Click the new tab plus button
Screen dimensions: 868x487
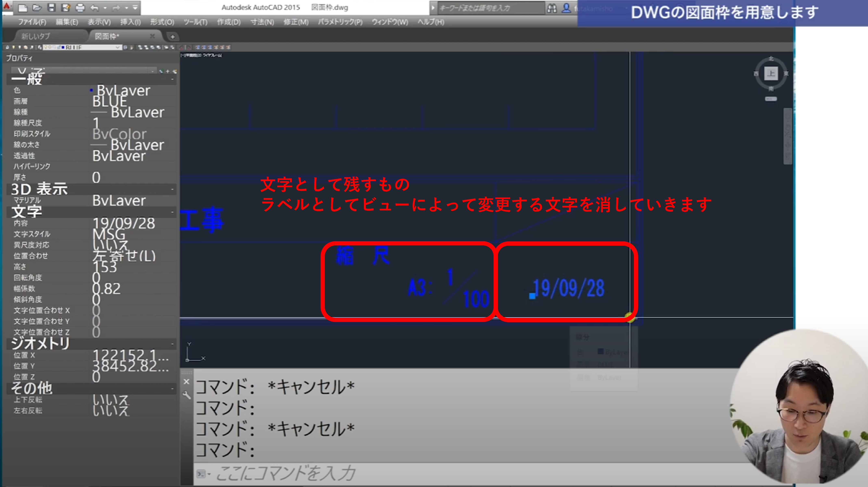click(173, 36)
